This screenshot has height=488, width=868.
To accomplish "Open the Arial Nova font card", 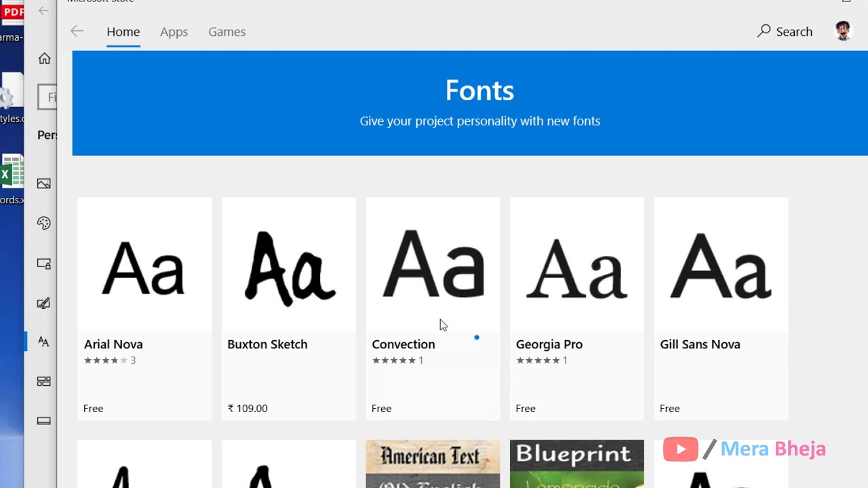I will point(144,308).
